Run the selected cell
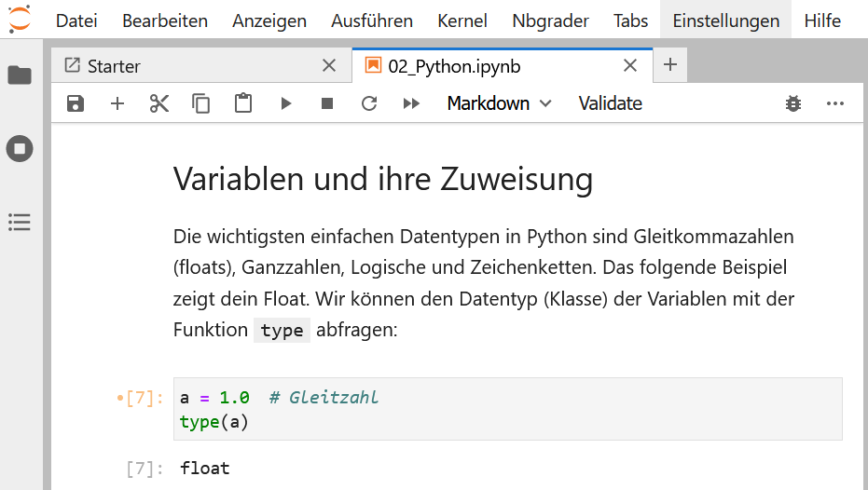868x490 pixels. [x=286, y=103]
